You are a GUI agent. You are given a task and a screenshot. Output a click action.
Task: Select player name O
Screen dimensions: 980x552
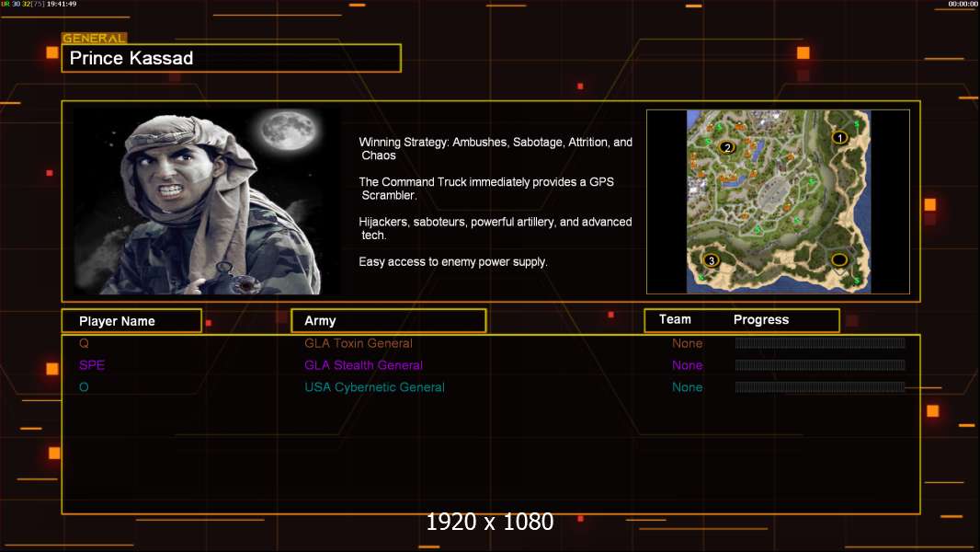pos(84,387)
